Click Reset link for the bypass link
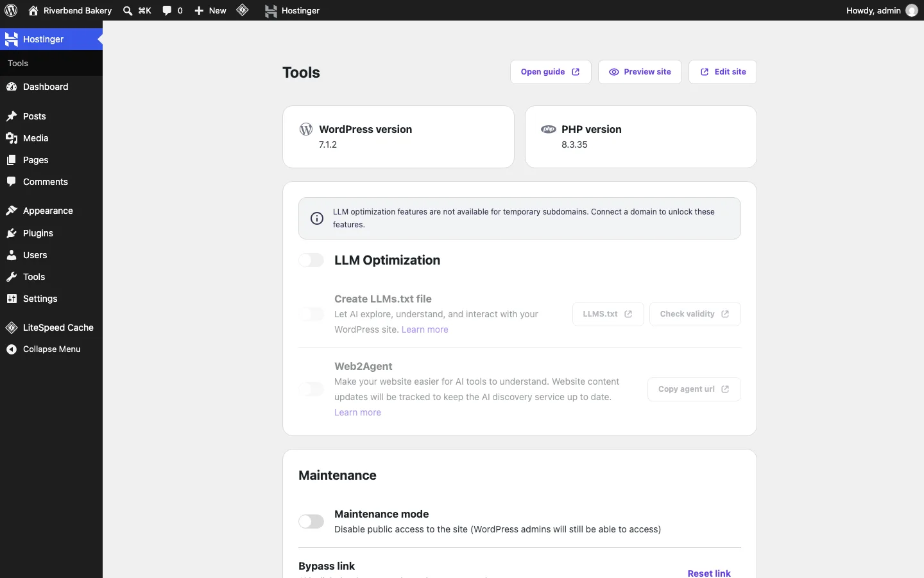This screenshot has height=578, width=924. (x=709, y=573)
